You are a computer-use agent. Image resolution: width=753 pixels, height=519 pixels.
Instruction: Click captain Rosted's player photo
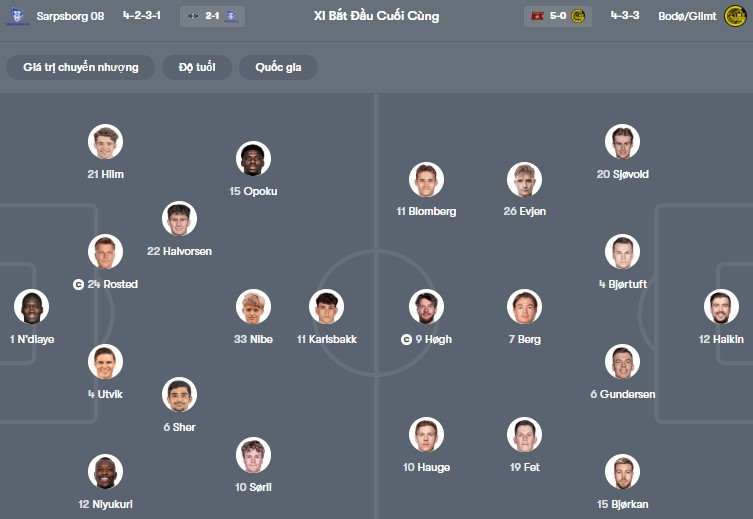point(105,252)
